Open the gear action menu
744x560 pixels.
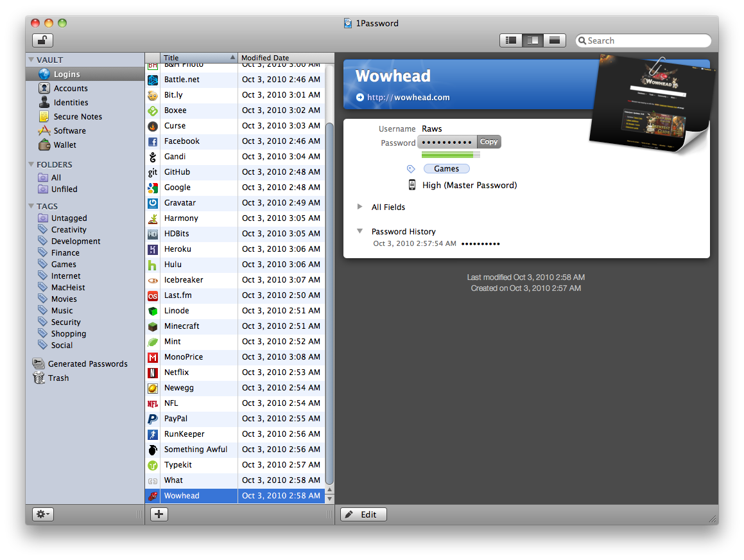pyautogui.click(x=43, y=514)
